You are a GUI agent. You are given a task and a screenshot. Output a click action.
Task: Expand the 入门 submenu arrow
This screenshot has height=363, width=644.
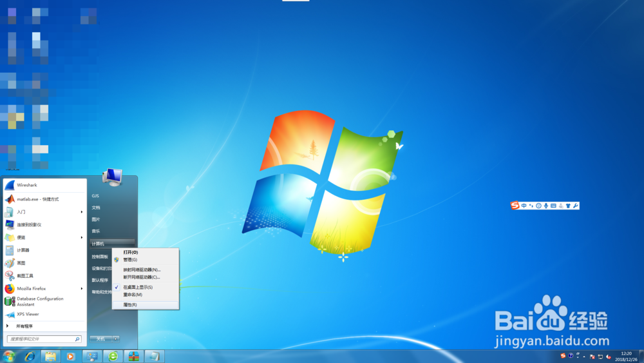click(81, 211)
